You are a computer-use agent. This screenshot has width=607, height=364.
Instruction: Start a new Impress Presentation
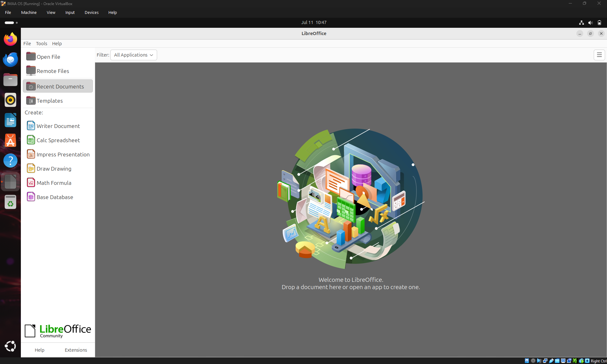(x=58, y=154)
